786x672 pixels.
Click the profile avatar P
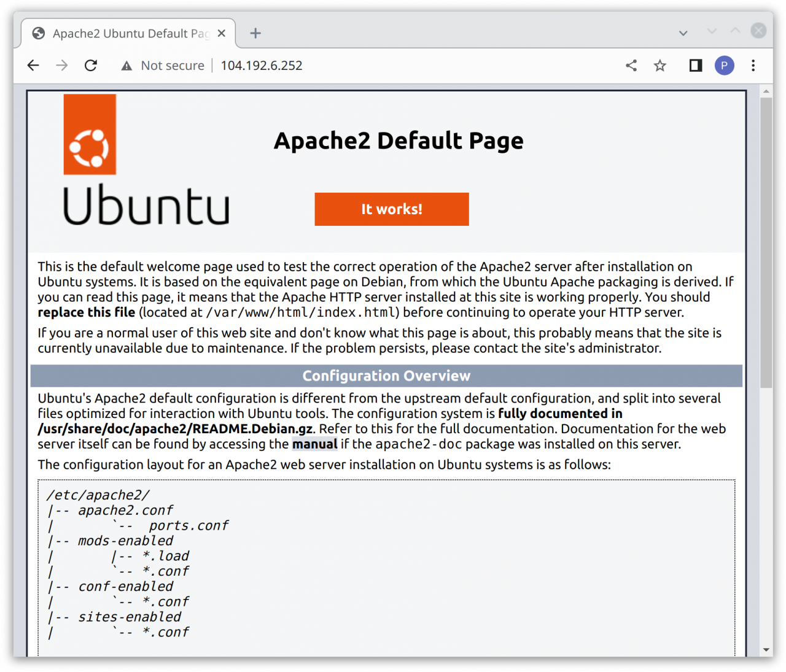point(725,66)
